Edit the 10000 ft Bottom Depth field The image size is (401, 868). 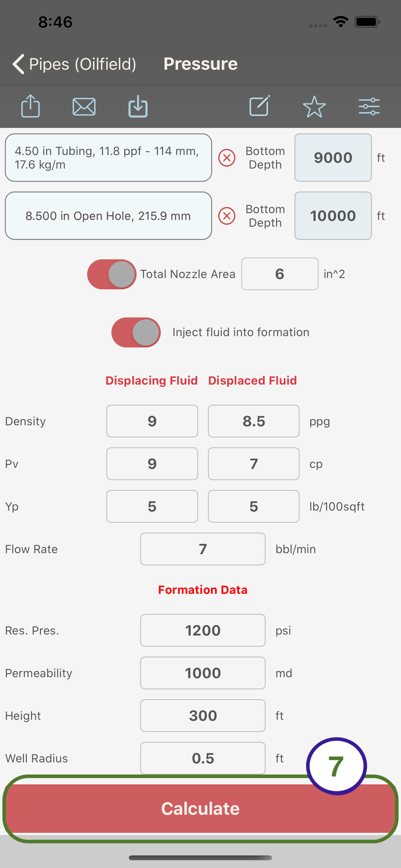[x=333, y=216]
